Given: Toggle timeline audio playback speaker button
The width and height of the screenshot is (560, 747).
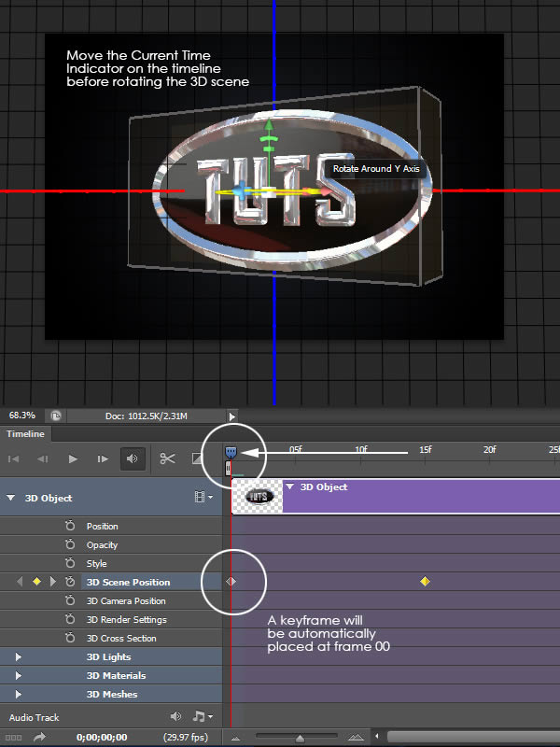Looking at the screenshot, I should click(133, 458).
